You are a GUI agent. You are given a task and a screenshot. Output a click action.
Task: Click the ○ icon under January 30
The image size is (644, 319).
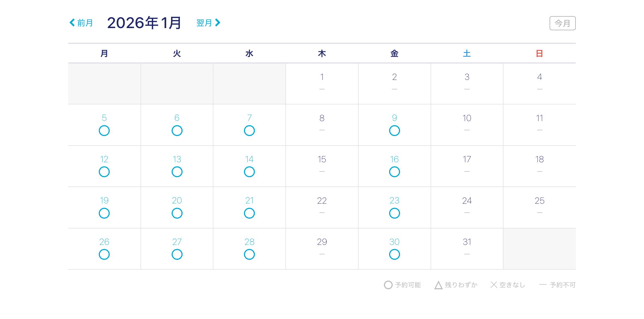[x=394, y=254]
